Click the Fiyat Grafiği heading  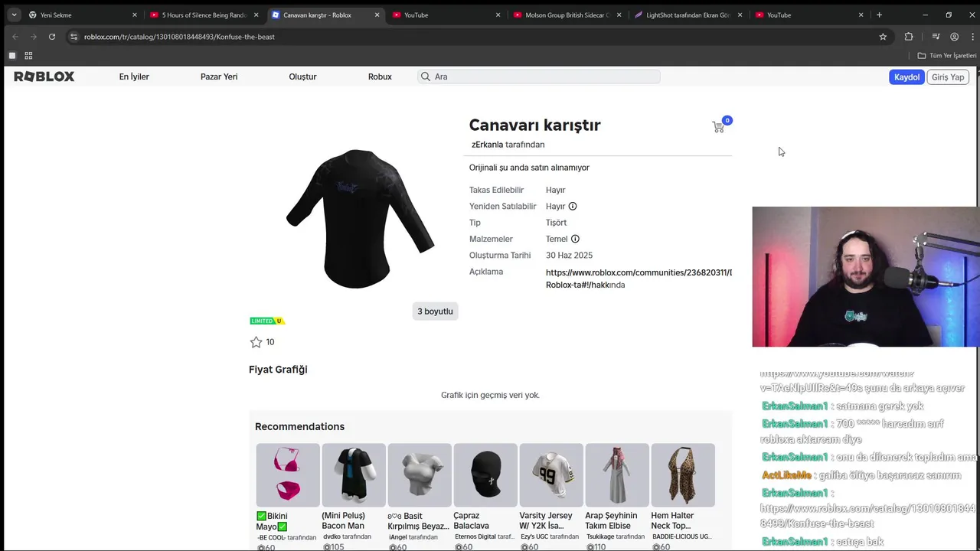pyautogui.click(x=278, y=370)
